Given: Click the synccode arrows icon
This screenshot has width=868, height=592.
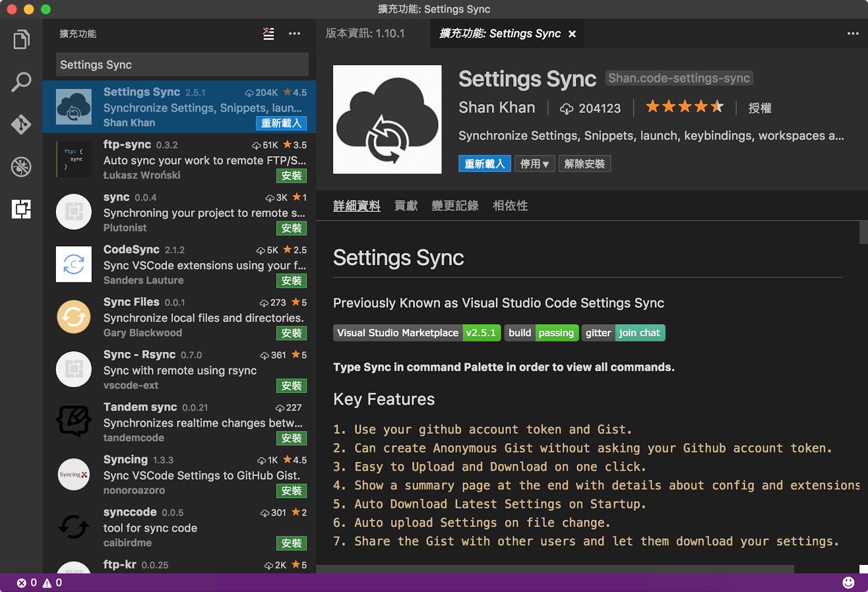Looking at the screenshot, I should (74, 526).
